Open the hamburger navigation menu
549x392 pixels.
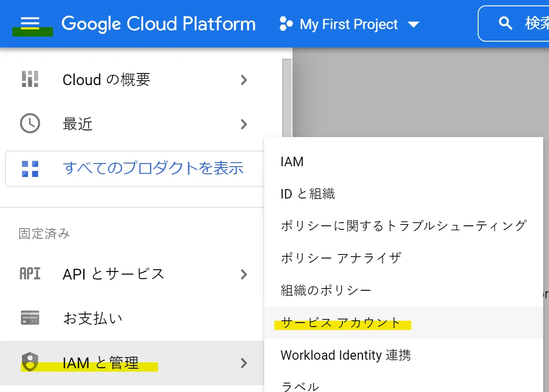pos(30,23)
